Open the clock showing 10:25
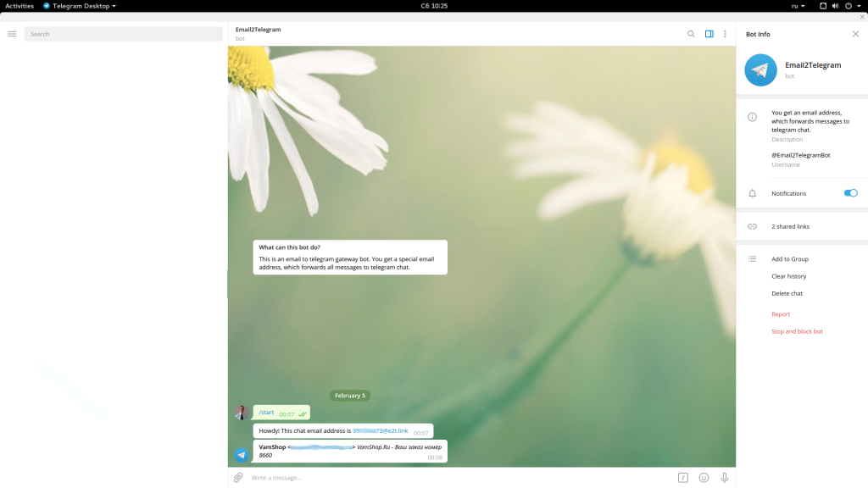868x488 pixels. [x=434, y=6]
